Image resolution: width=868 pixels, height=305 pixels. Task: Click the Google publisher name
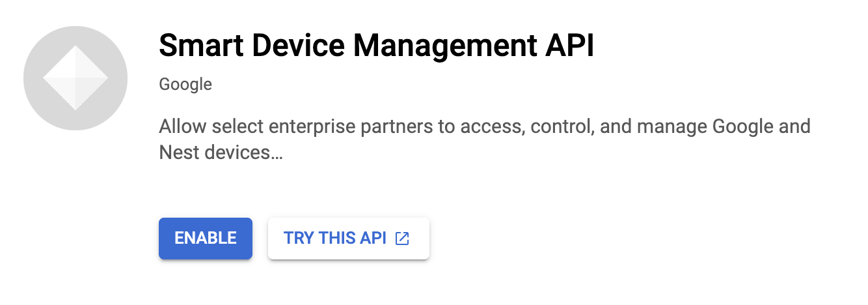[185, 84]
